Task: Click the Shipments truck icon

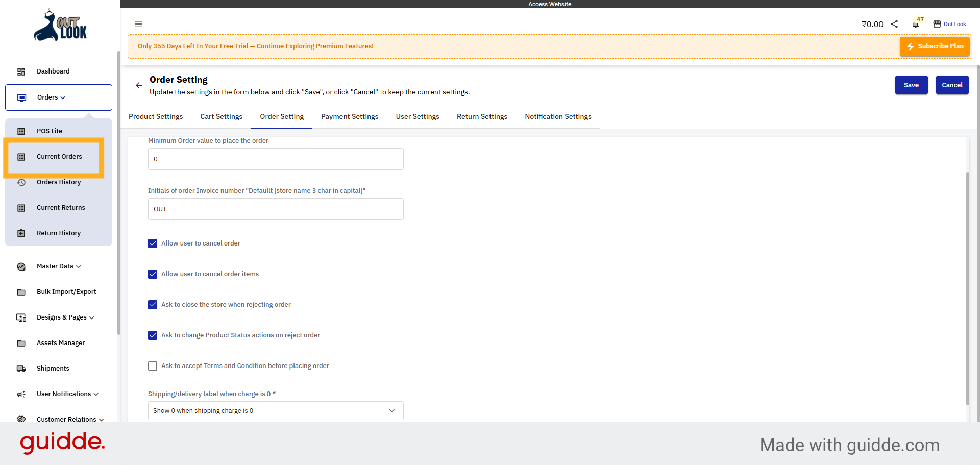Action: click(21, 369)
